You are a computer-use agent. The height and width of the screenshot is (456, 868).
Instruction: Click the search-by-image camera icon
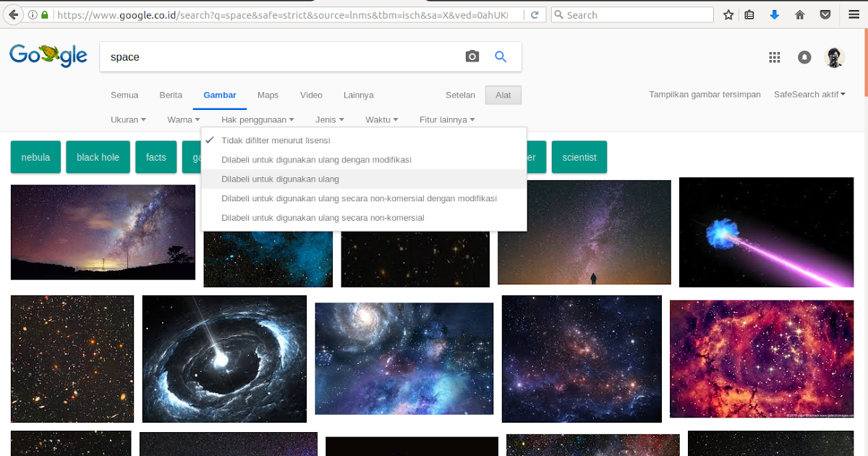pos(472,56)
